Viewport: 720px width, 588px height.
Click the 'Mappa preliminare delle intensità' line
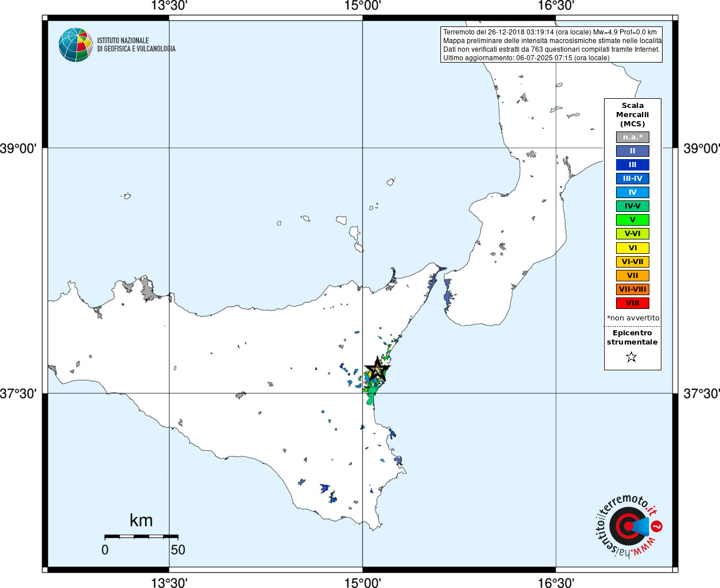point(552,41)
